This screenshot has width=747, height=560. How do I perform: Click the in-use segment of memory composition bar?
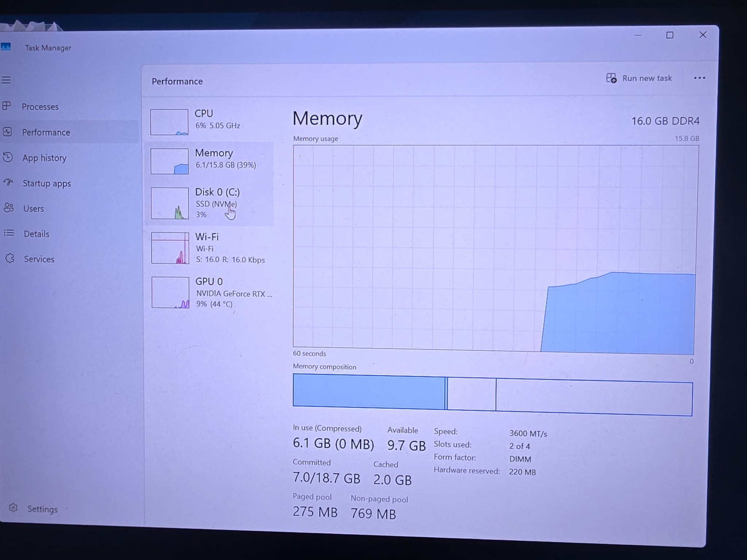tap(369, 391)
